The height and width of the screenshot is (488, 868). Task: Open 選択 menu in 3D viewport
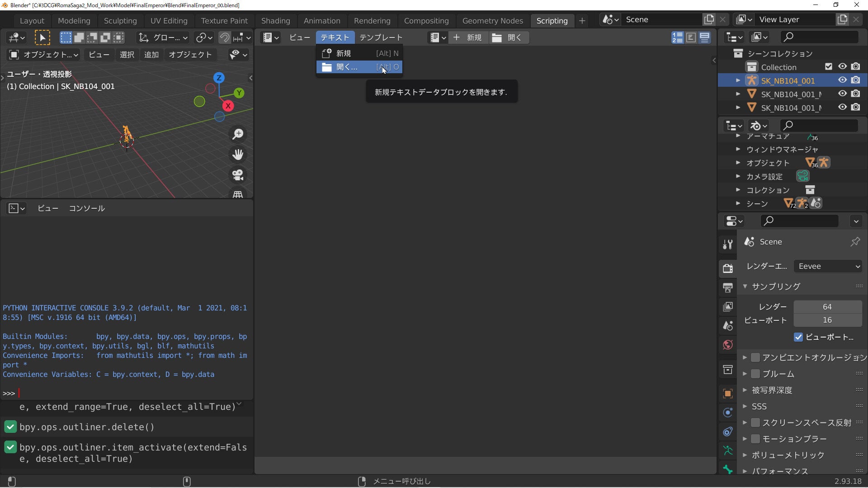pos(127,55)
